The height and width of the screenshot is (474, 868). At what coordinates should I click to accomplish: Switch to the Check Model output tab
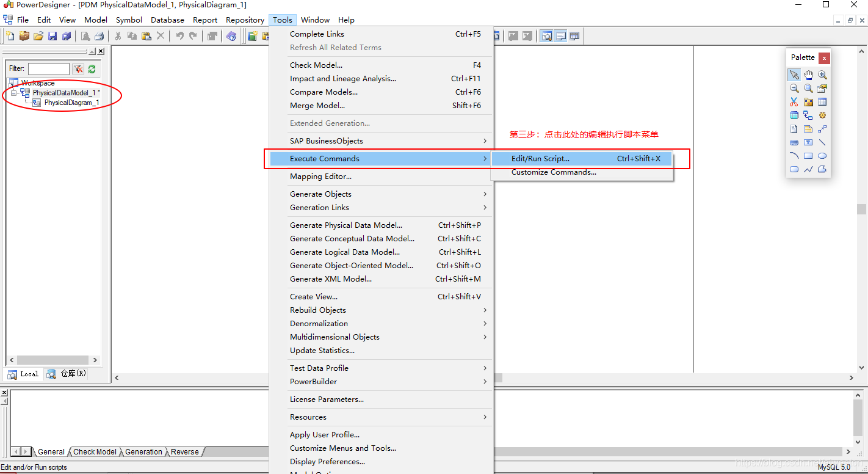coord(95,452)
